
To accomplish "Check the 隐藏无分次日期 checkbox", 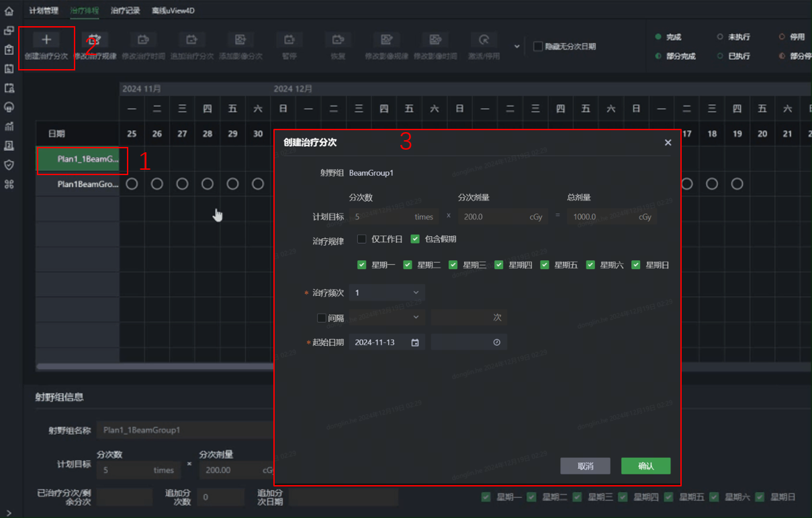I will [x=538, y=46].
